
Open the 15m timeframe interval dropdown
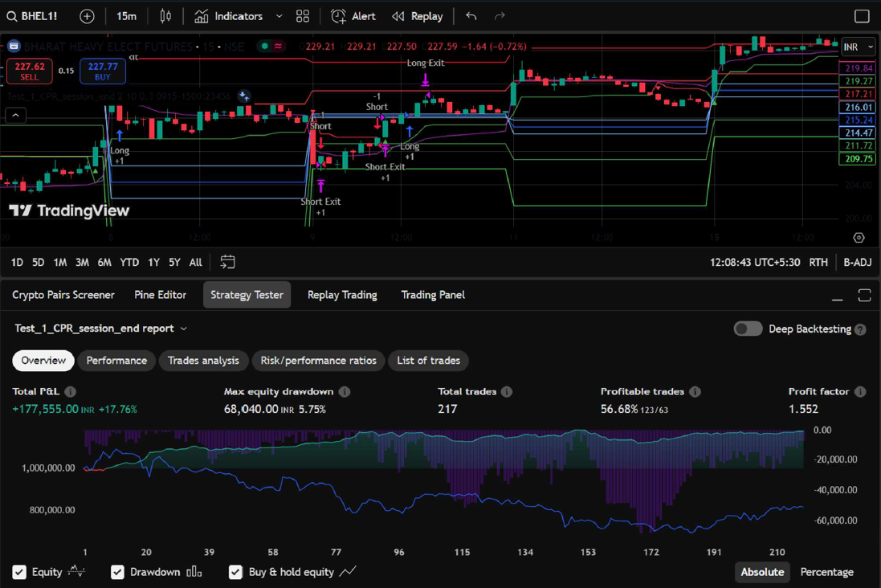126,16
